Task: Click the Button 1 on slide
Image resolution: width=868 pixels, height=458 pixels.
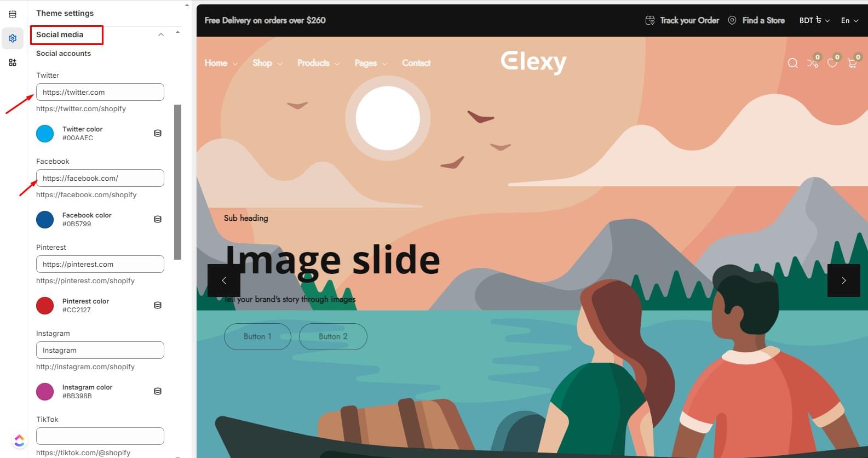Action: (x=257, y=336)
